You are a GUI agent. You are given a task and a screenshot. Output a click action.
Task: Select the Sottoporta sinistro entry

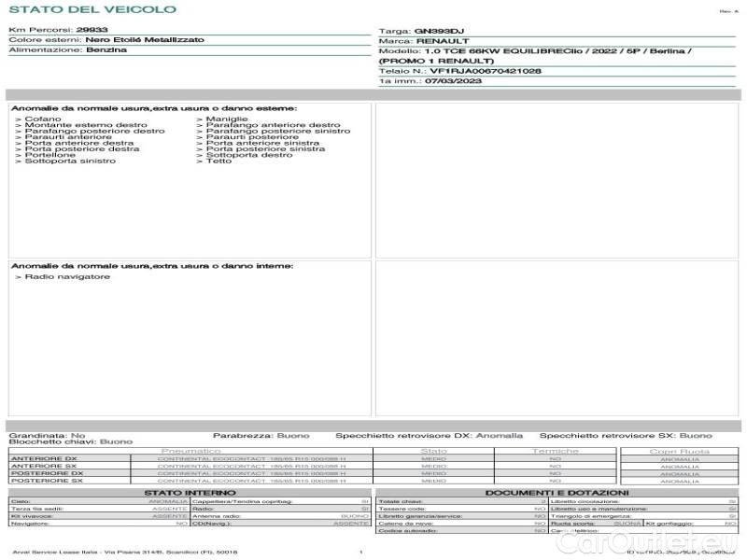pyautogui.click(x=70, y=161)
